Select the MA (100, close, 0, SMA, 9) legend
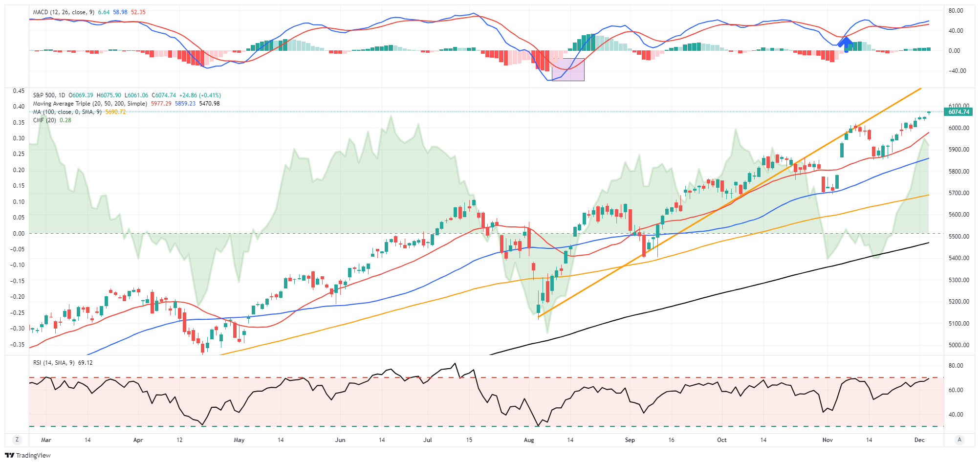The image size is (980, 464). pos(67,112)
